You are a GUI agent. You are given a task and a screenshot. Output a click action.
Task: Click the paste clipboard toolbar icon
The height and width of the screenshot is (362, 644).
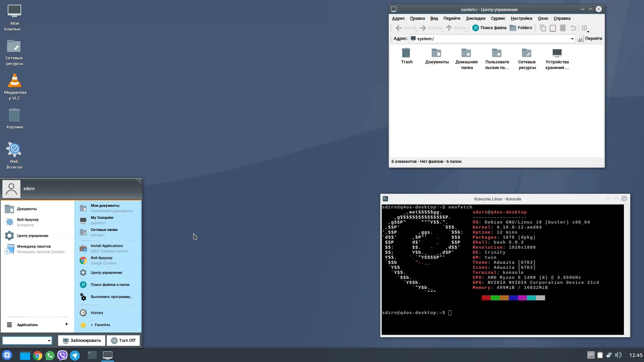553,28
